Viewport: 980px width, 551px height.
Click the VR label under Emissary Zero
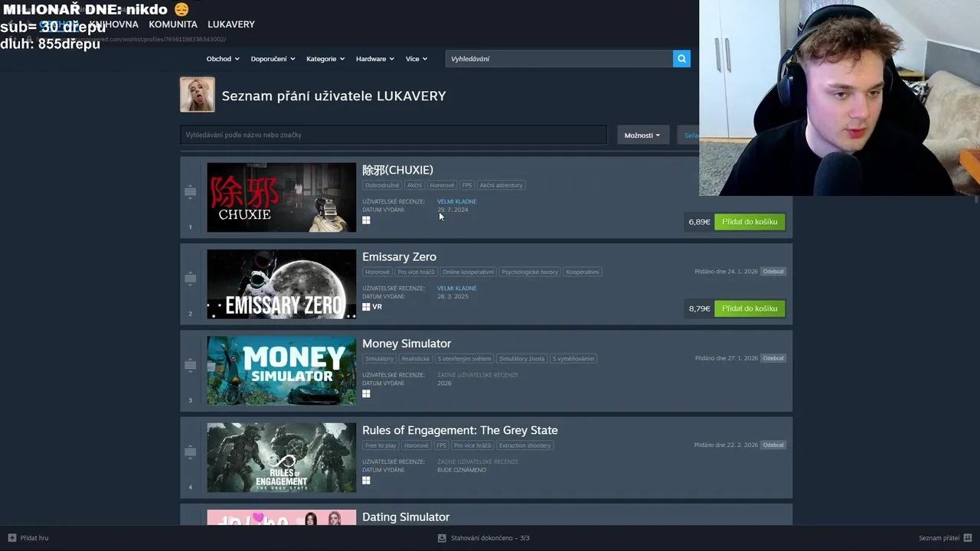tap(377, 307)
